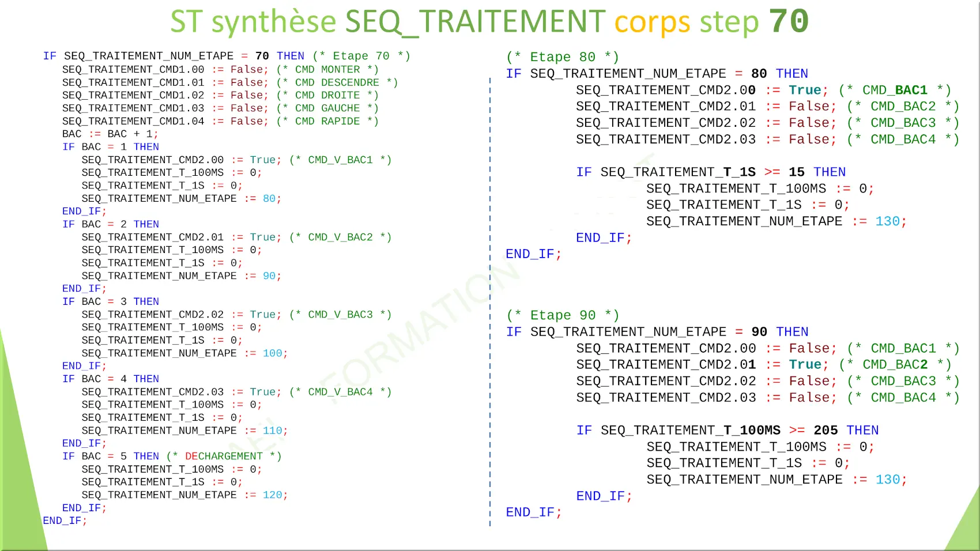Click 'SEQ_TRAITEMENT_NUM_ETAPE := 80;' assignment

point(181,198)
